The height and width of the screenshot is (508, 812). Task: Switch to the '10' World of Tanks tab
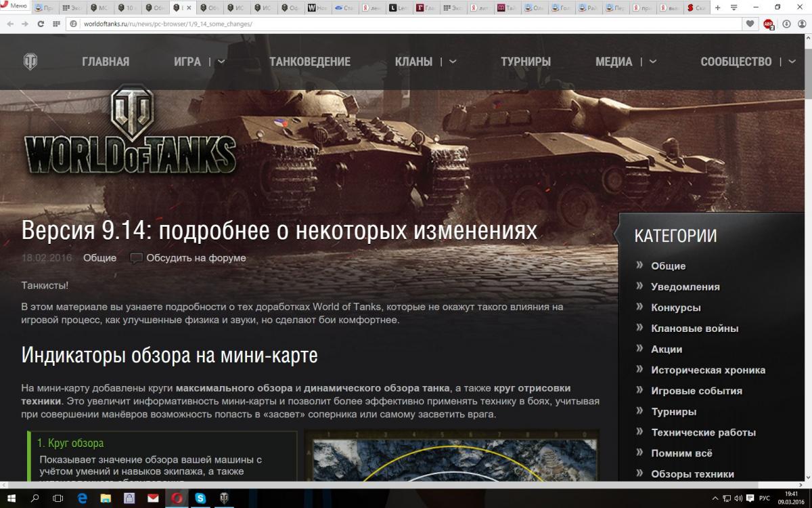[x=127, y=8]
